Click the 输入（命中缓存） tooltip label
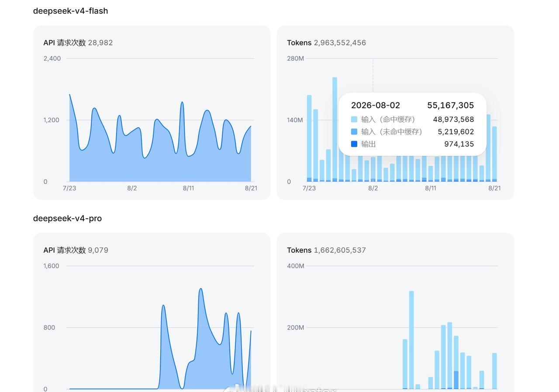 coord(388,119)
